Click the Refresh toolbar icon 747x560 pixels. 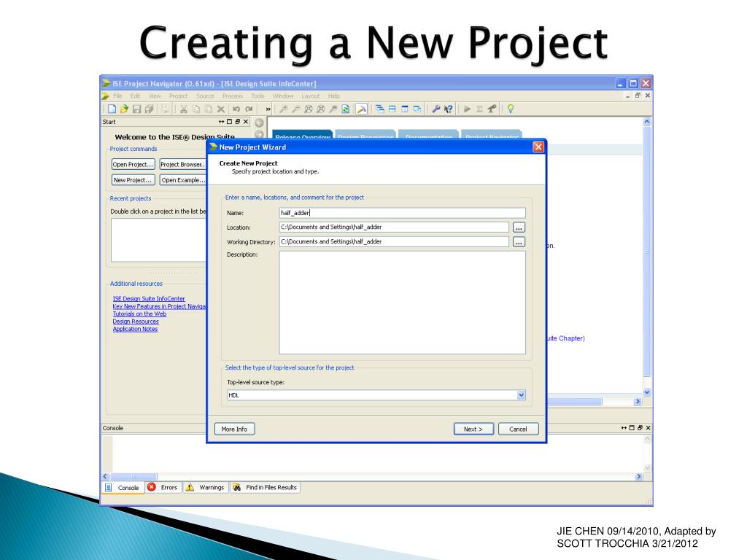[345, 109]
